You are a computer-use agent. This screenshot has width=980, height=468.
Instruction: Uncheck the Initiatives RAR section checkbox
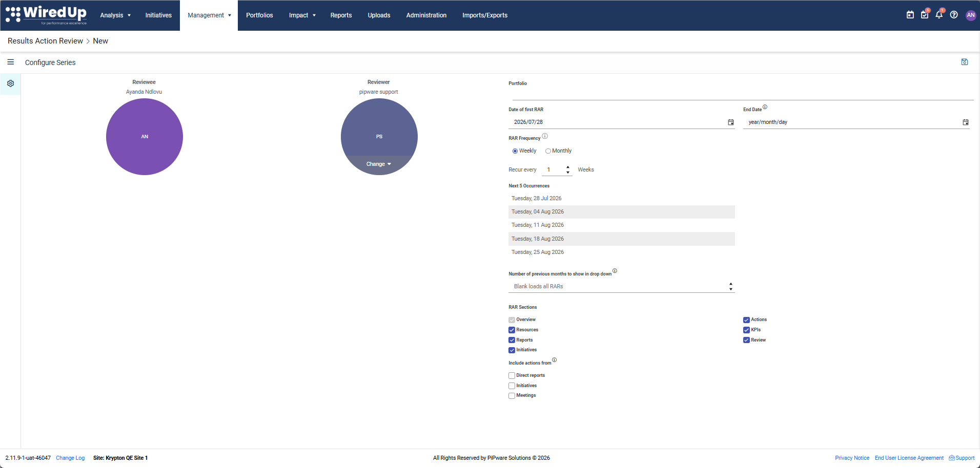(512, 350)
